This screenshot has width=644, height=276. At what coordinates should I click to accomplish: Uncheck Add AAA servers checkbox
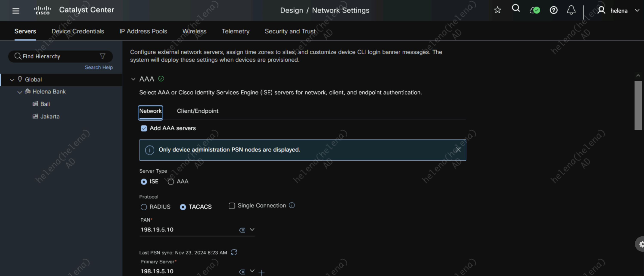tap(144, 128)
